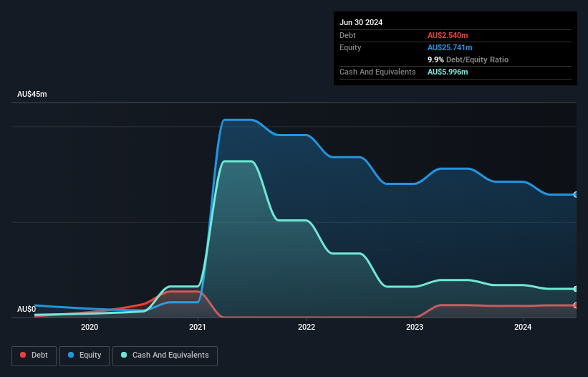Toggle the Equity series legend button
The width and height of the screenshot is (588, 377).
pyautogui.click(x=85, y=355)
